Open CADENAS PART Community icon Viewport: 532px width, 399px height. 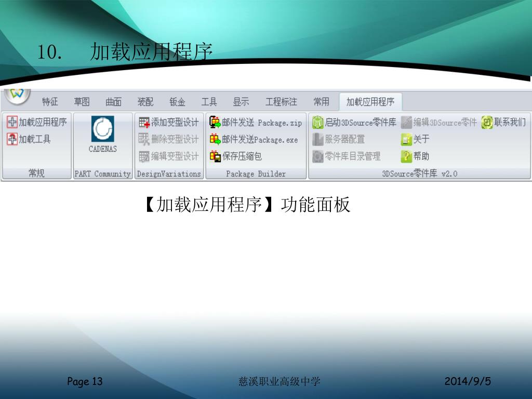102,129
